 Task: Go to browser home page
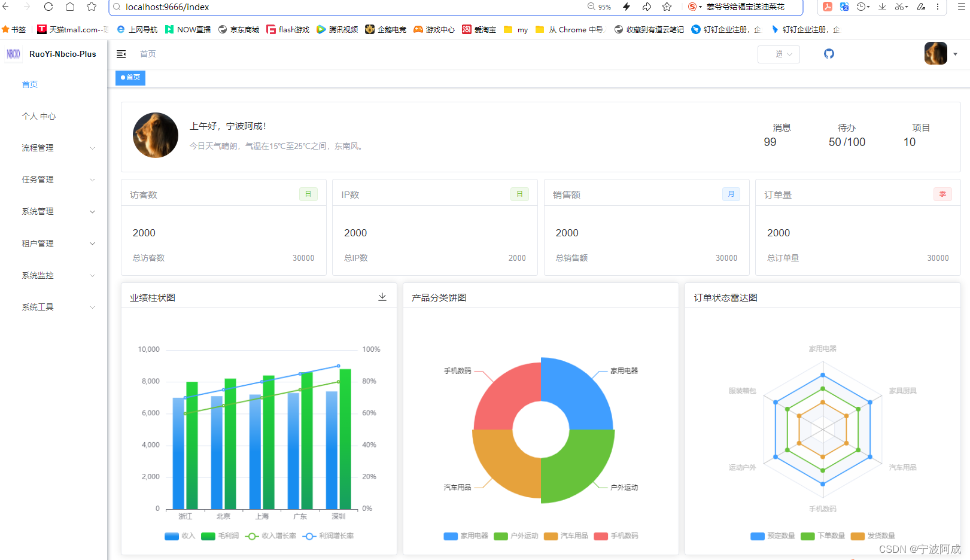click(70, 7)
